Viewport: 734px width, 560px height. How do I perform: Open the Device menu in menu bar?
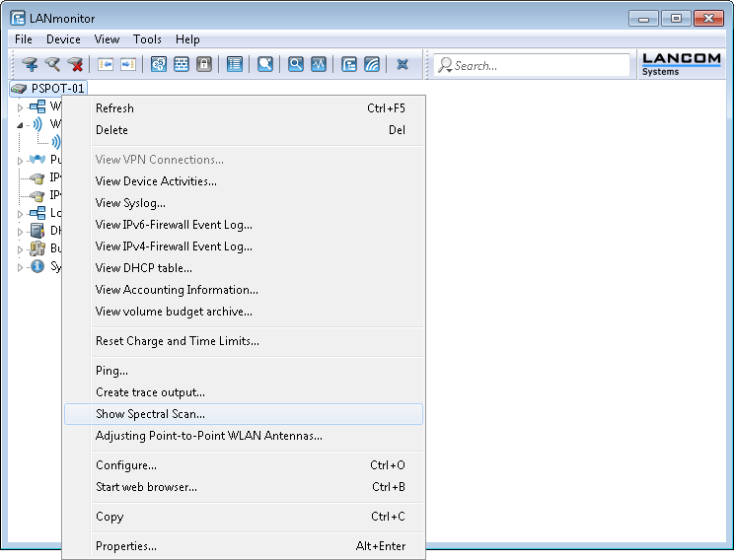click(x=63, y=39)
